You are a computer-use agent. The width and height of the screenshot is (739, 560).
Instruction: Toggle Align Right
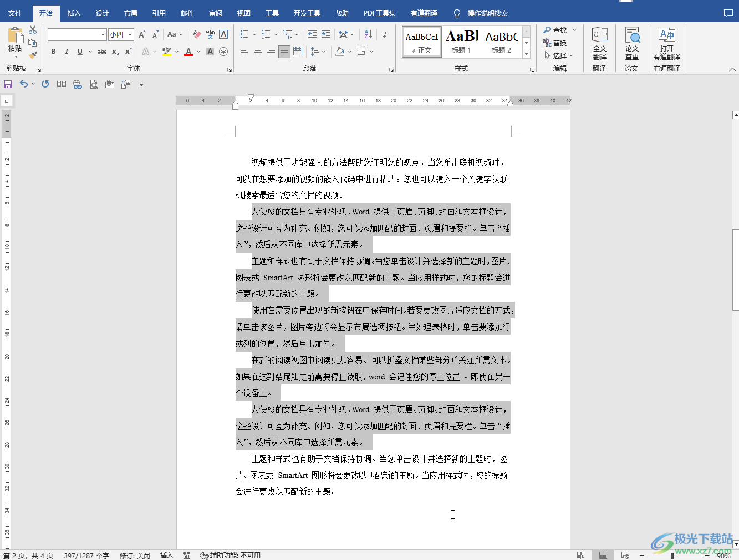pos(271,52)
